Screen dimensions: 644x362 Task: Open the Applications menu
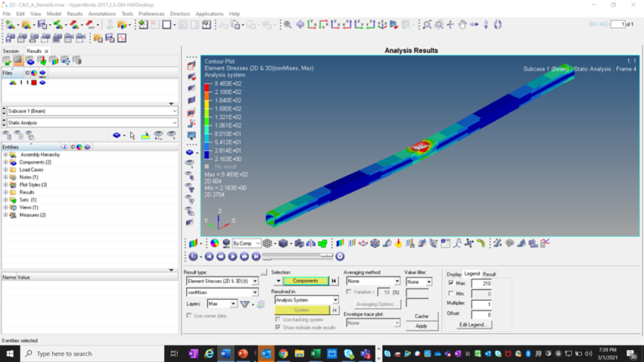click(210, 13)
